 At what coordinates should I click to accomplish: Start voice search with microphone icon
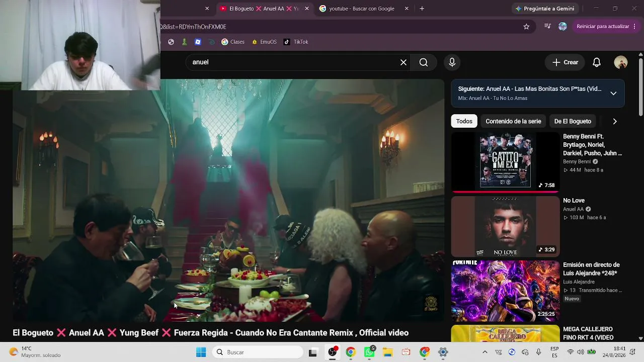click(x=452, y=62)
